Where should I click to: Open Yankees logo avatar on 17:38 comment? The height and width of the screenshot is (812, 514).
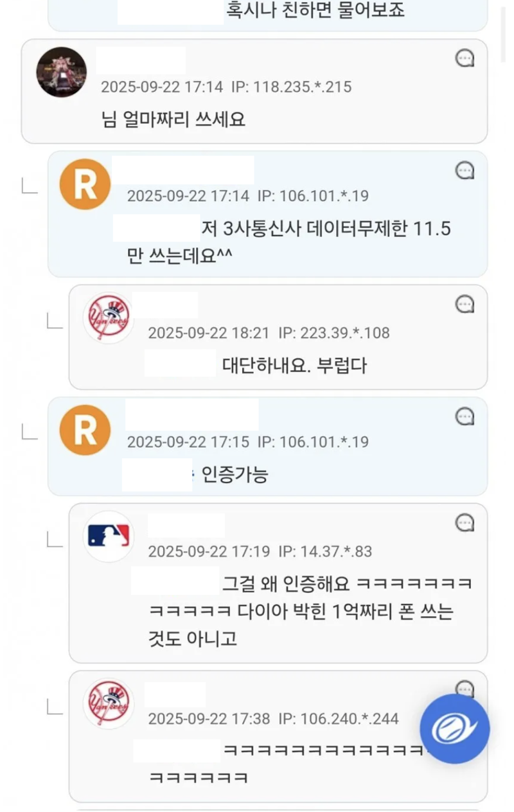[108, 703]
